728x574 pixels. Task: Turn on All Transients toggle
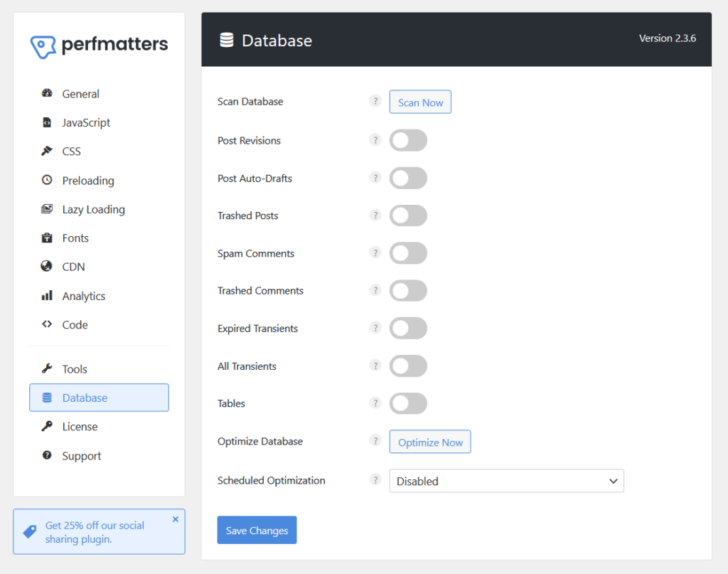pyautogui.click(x=408, y=366)
